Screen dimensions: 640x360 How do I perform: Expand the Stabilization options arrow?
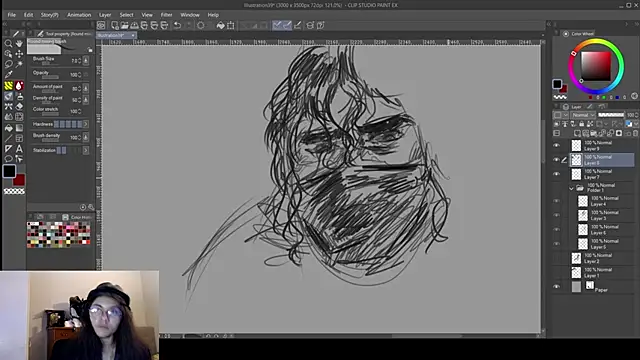pyautogui.click(x=86, y=150)
